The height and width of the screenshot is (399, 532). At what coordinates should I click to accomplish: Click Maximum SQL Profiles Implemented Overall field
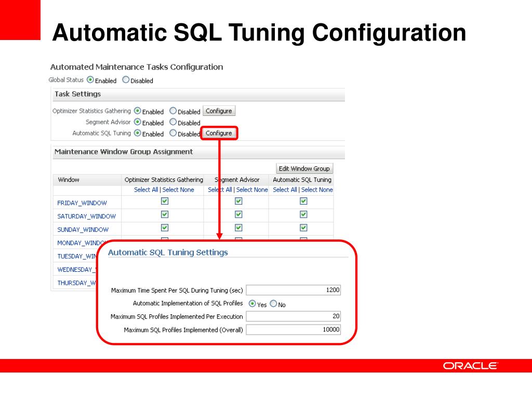click(293, 329)
